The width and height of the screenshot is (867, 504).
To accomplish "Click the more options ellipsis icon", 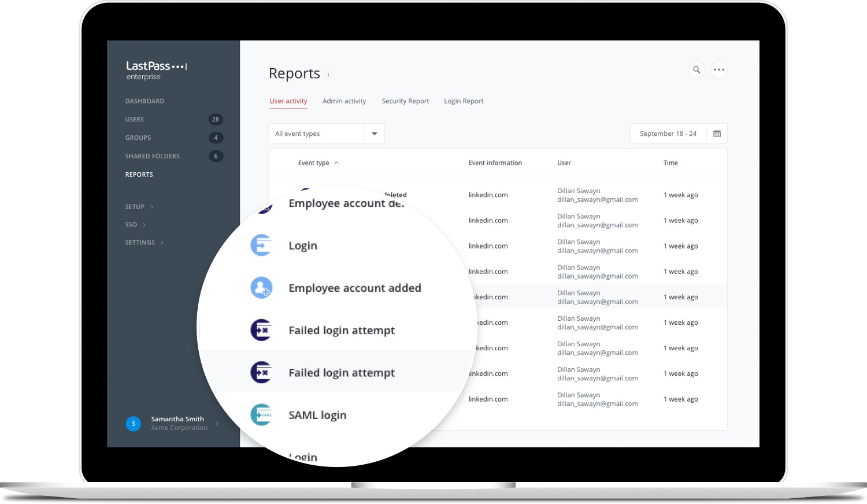I will coord(719,69).
